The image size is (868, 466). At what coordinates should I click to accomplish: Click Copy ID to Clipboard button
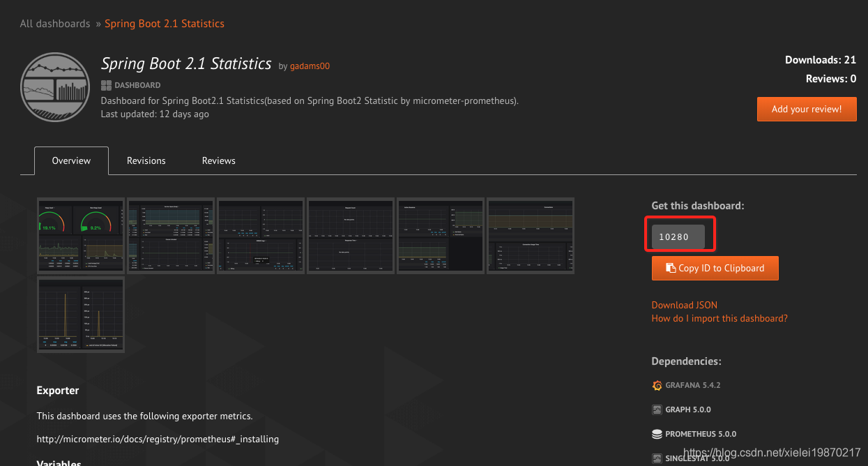715,268
